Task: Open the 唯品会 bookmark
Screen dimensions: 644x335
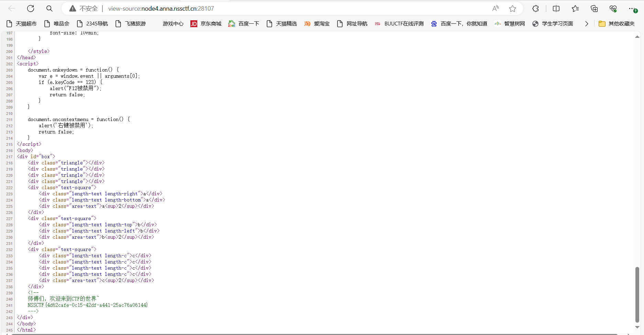Action: [57, 23]
